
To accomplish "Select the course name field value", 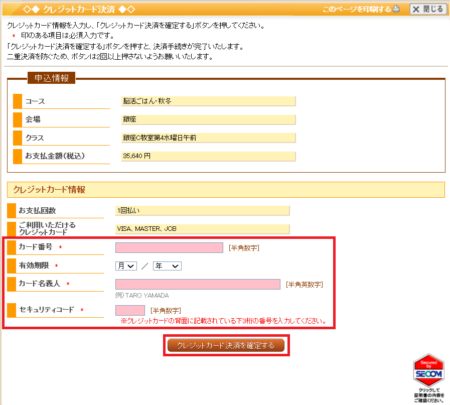I will pyautogui.click(x=208, y=101).
